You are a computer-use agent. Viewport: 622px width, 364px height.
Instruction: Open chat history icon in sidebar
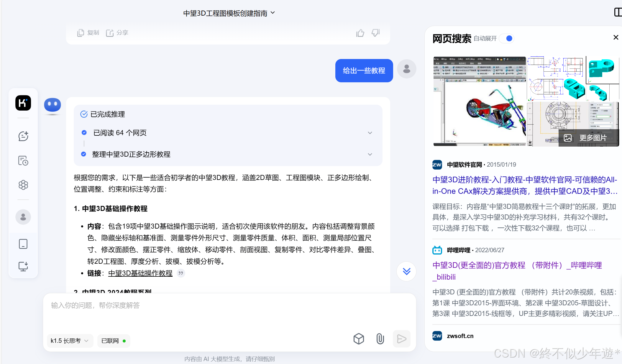23,160
